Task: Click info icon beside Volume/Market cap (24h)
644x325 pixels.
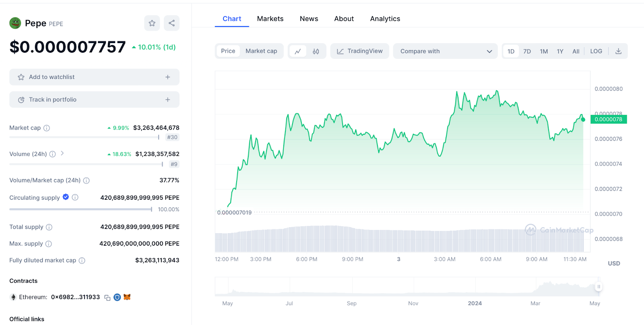Action: pyautogui.click(x=86, y=180)
